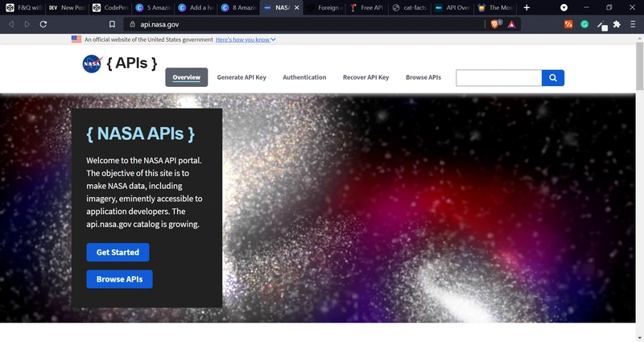Switch to the "Free API" tab

367,7
